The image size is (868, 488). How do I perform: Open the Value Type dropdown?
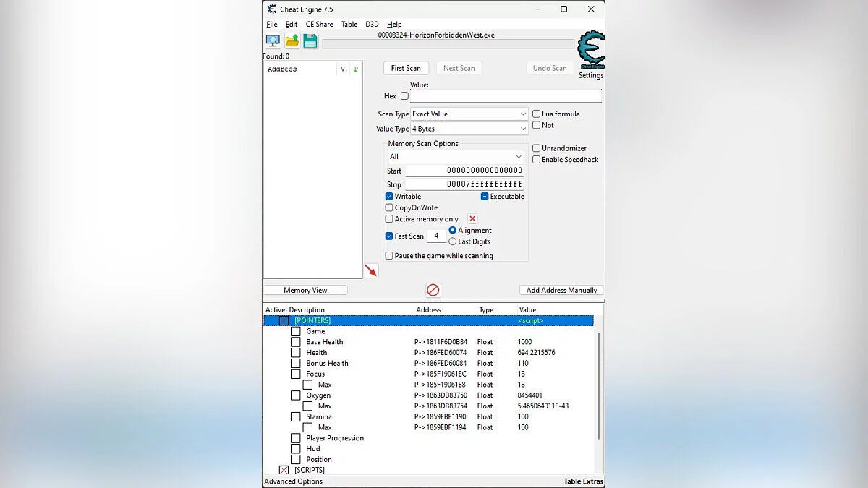[469, 129]
